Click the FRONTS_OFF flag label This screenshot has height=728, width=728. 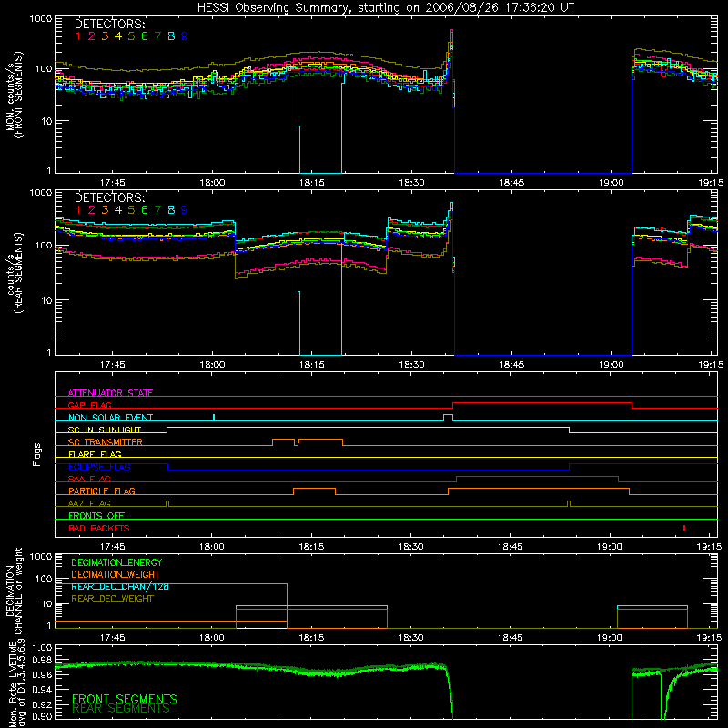96,516
